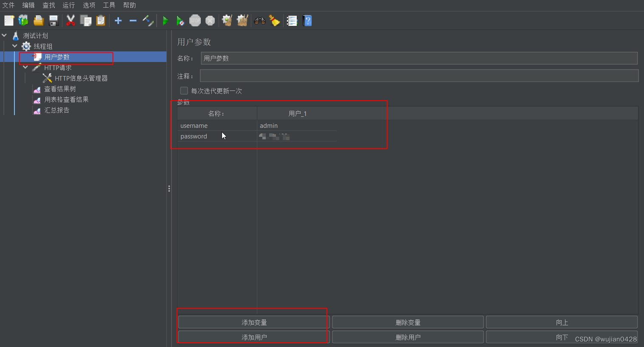The height and width of the screenshot is (347, 644).
Task: Select the 用户参数 tree item
Action: click(x=57, y=57)
